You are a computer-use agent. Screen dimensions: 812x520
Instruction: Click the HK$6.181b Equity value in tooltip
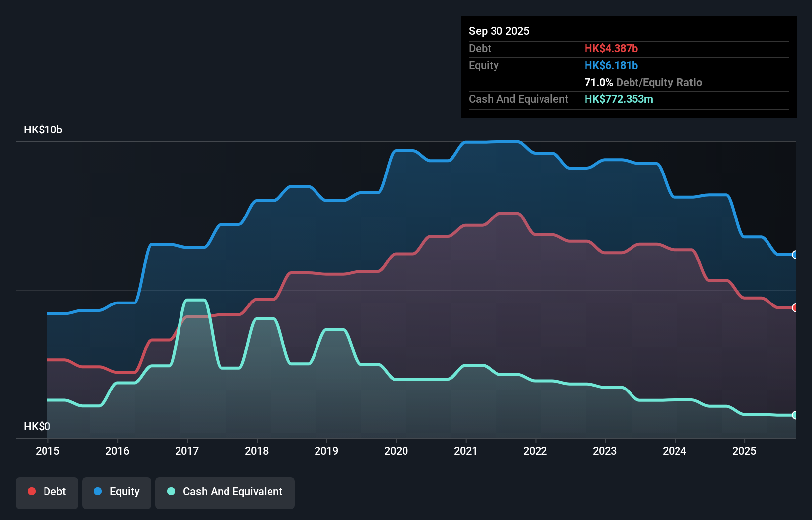point(611,65)
